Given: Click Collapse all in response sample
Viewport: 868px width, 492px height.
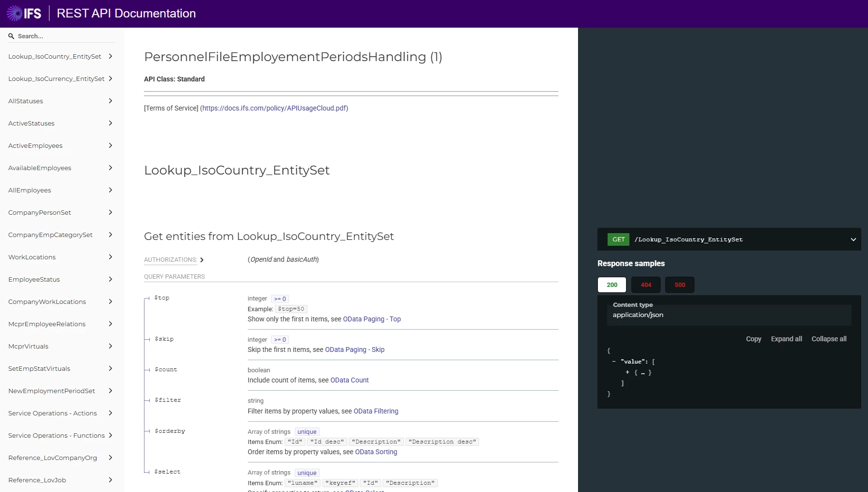Looking at the screenshot, I should pos(829,339).
